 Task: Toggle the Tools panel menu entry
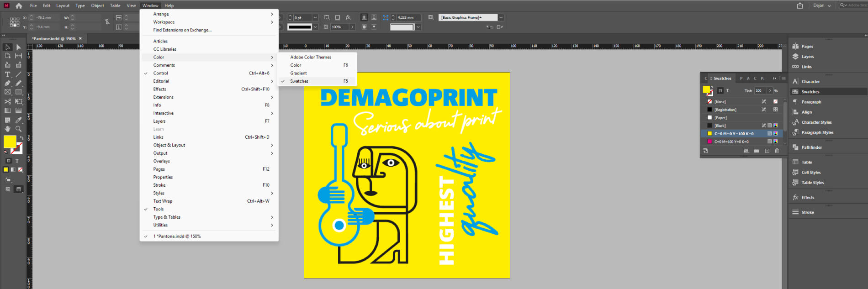(x=159, y=209)
